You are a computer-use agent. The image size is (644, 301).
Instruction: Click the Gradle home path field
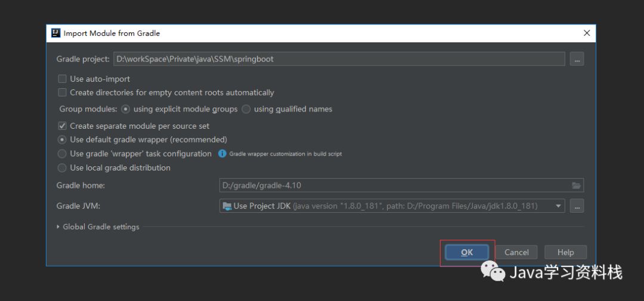[x=402, y=185]
